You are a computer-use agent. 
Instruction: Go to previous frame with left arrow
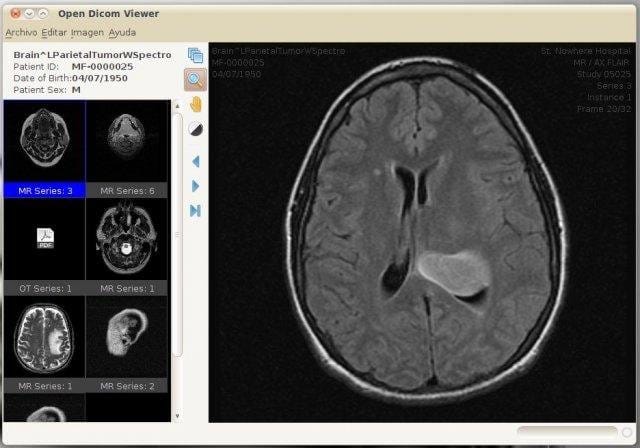point(195,161)
